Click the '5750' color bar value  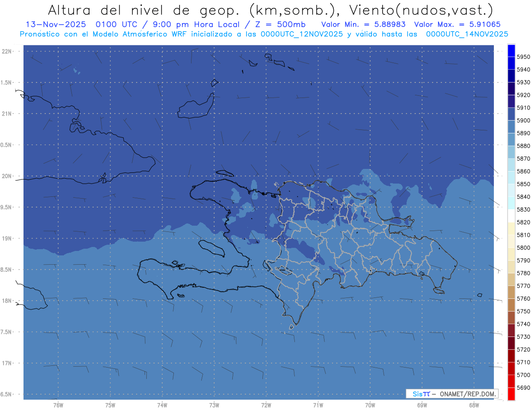point(523,311)
